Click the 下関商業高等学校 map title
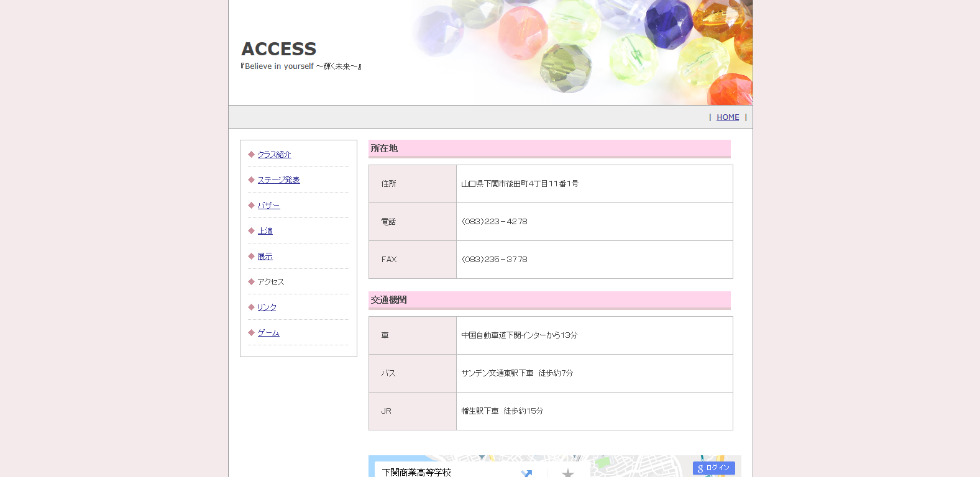Image resolution: width=980 pixels, height=477 pixels. point(417,473)
